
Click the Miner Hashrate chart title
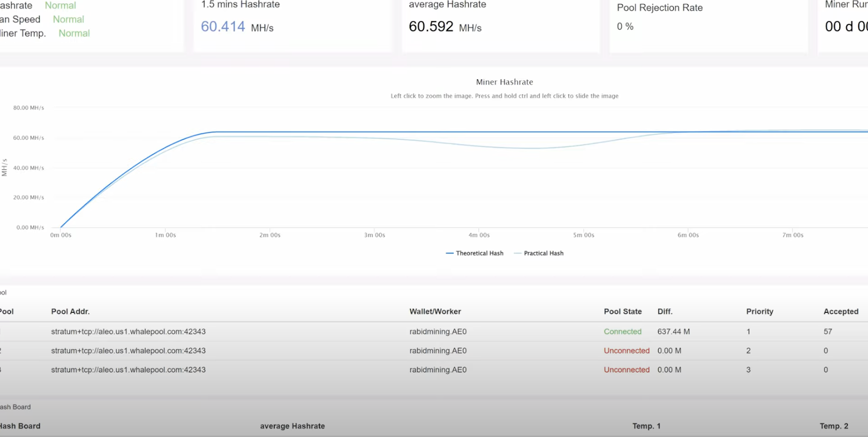click(505, 82)
